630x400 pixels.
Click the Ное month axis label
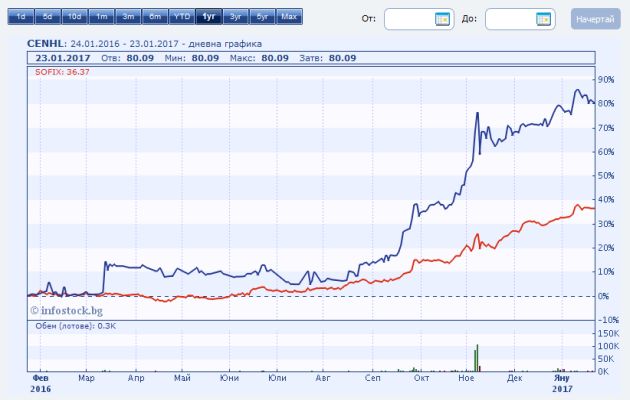tap(466, 378)
